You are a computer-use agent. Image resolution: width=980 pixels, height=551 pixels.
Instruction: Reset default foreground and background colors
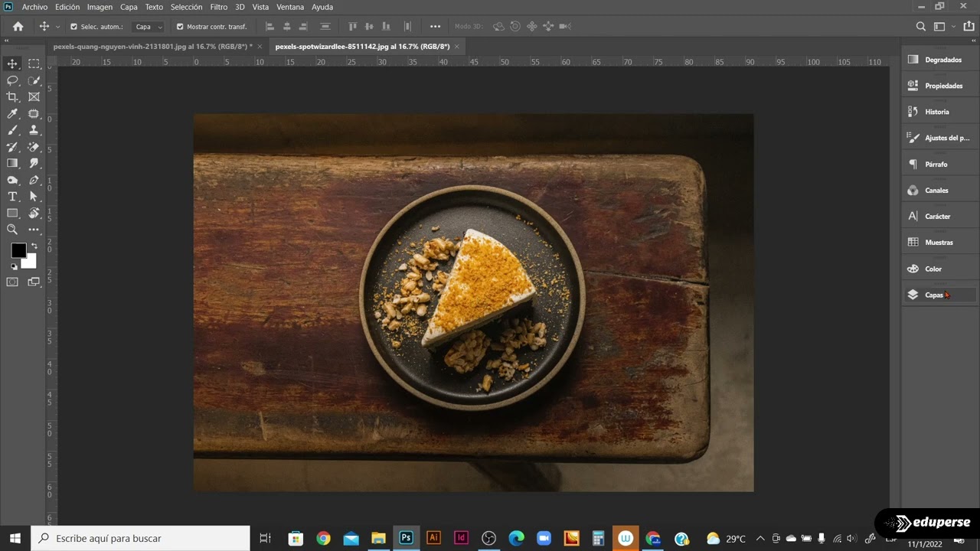tap(13, 266)
